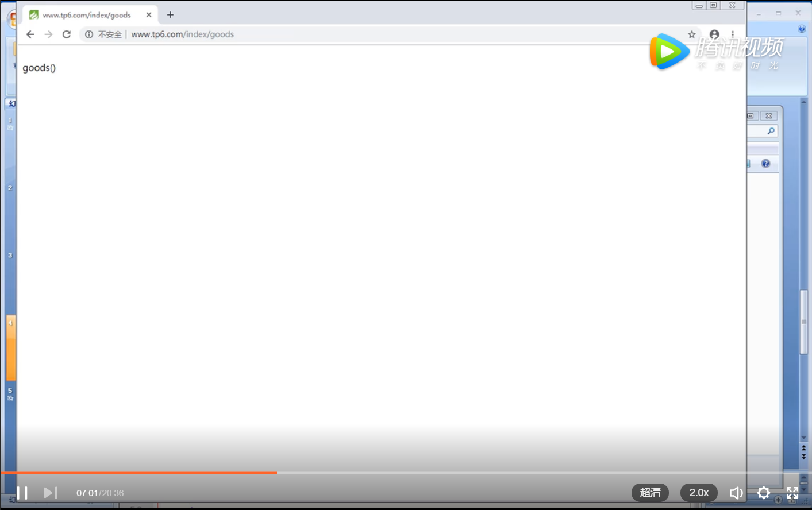Click PowerPoint ribbon help icon at top right
812x510 pixels.
pos(802,29)
